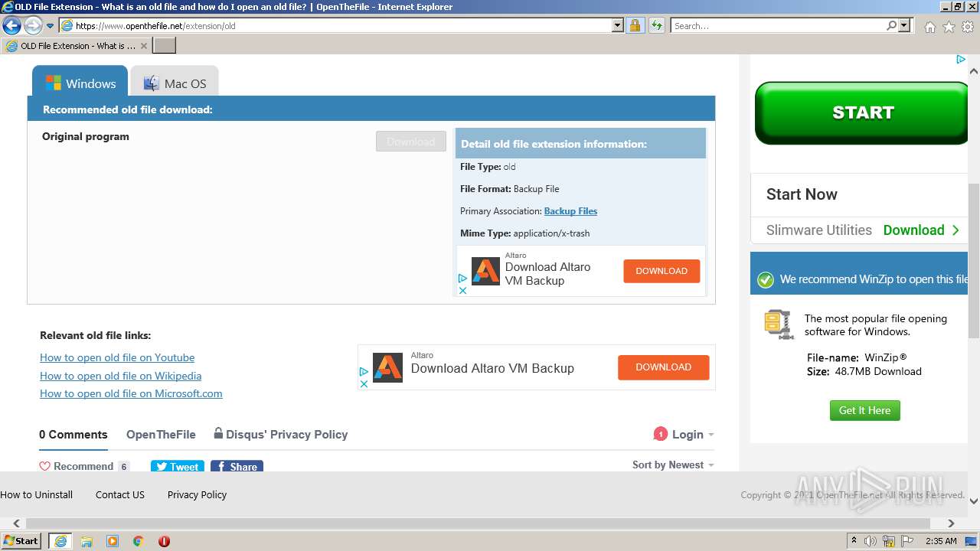Image resolution: width=980 pixels, height=551 pixels.
Task: Click into the browser Search box
Action: 778,25
